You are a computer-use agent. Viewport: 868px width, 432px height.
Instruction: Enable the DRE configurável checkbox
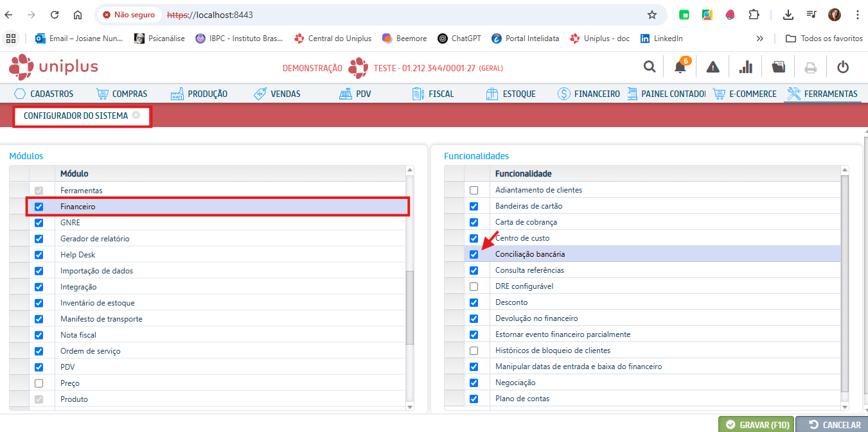474,286
